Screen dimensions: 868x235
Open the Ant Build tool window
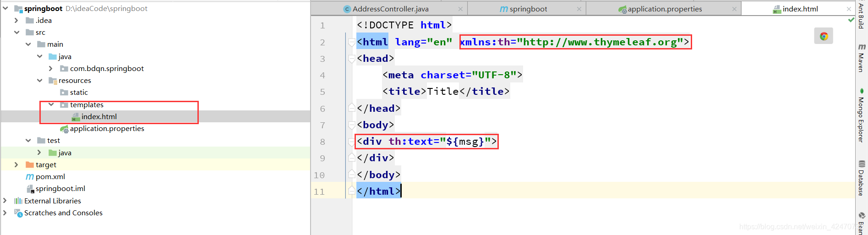click(861, 15)
